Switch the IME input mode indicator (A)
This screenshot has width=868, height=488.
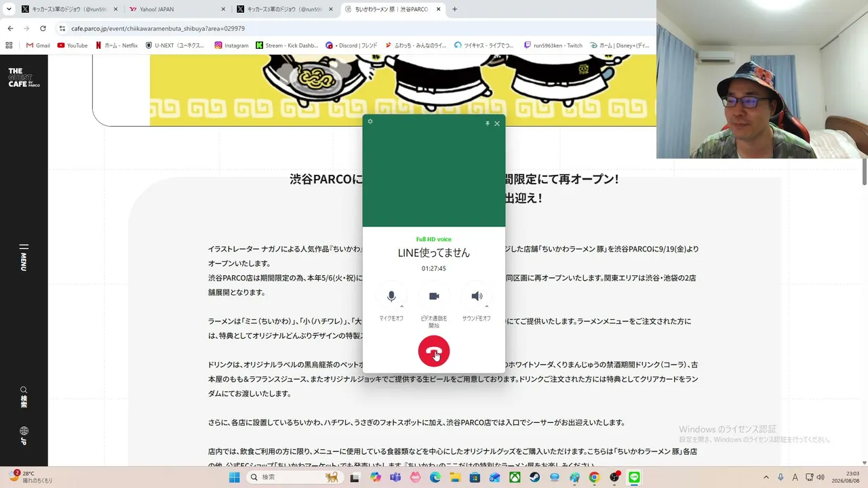795,477
